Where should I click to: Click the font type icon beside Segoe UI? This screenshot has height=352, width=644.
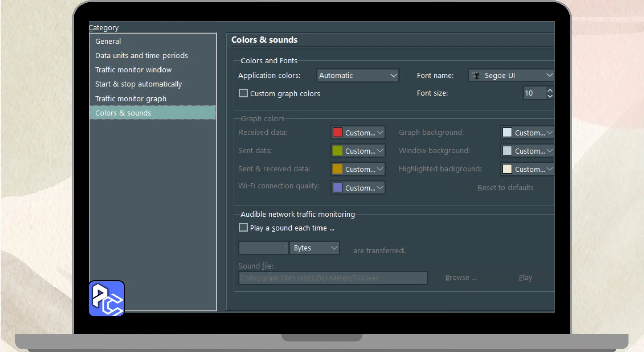pyautogui.click(x=476, y=76)
